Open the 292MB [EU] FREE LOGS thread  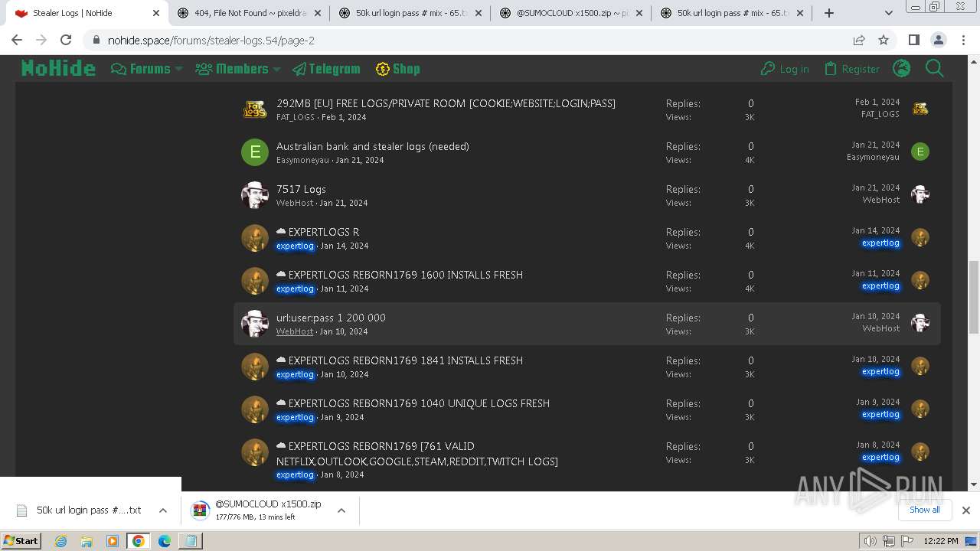tap(446, 103)
